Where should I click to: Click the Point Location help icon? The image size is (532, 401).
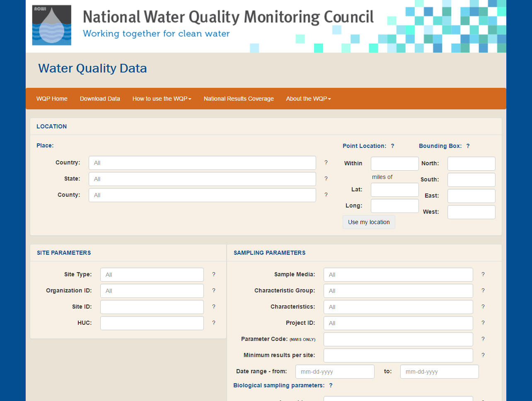392,146
